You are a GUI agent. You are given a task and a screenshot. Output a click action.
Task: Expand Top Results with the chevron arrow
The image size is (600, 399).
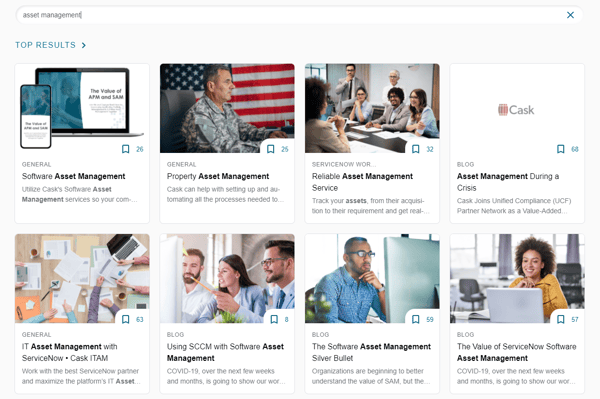(84, 45)
